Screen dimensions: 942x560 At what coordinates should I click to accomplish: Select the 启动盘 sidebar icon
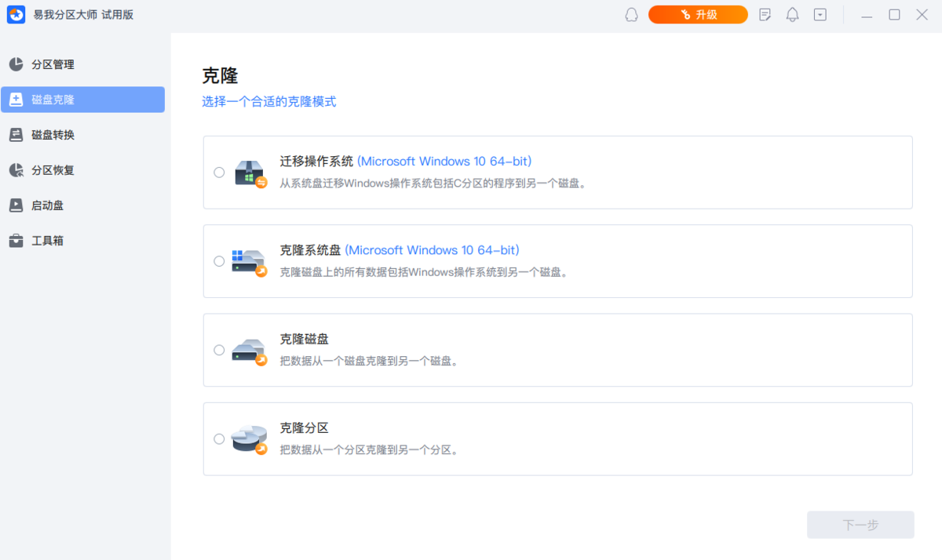point(15,205)
